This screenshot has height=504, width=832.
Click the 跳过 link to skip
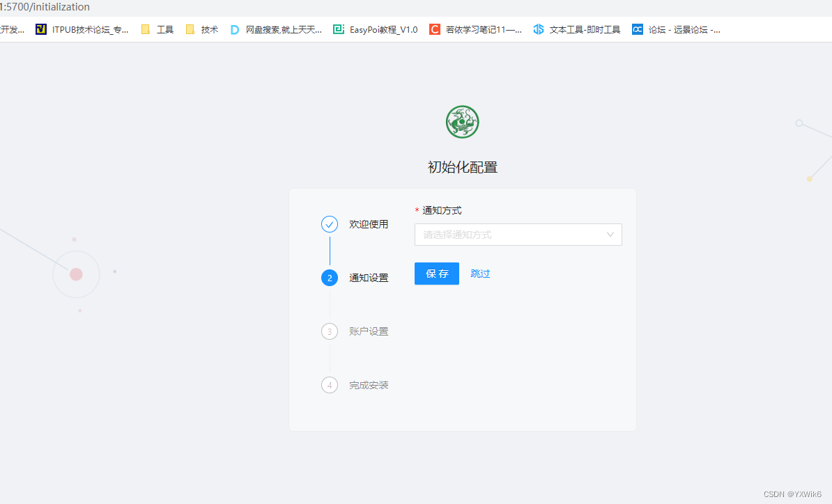point(479,274)
